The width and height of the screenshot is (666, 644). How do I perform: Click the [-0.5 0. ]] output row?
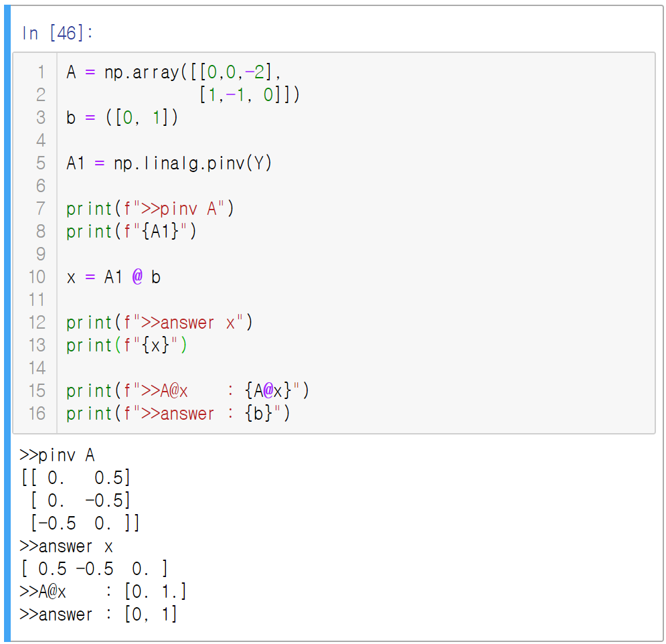point(85,524)
